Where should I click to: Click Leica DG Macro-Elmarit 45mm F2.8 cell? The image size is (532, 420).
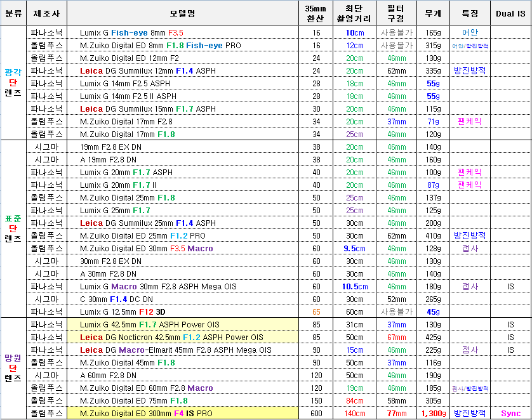tap(183, 350)
